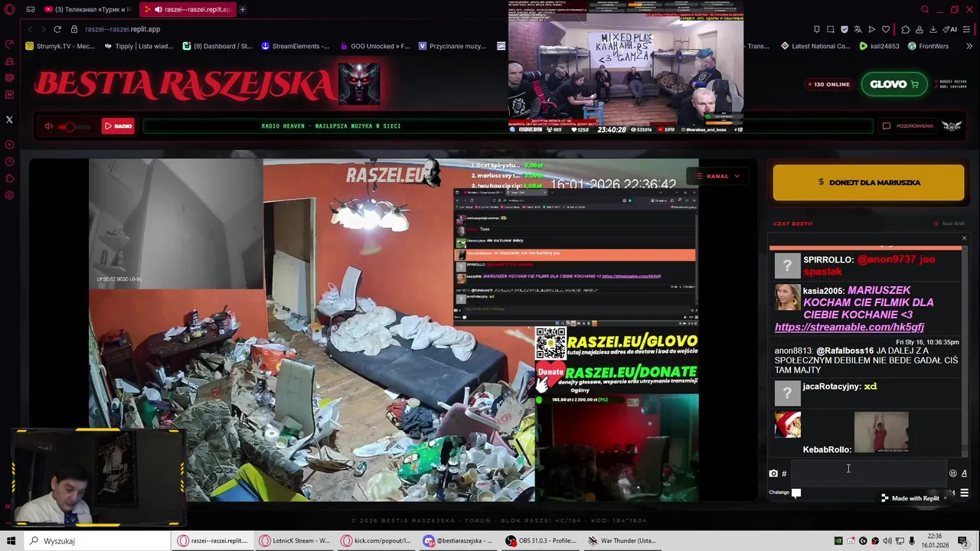The height and width of the screenshot is (551, 980).
Task: Open the Chatango hamburger menu
Action: click(x=964, y=493)
